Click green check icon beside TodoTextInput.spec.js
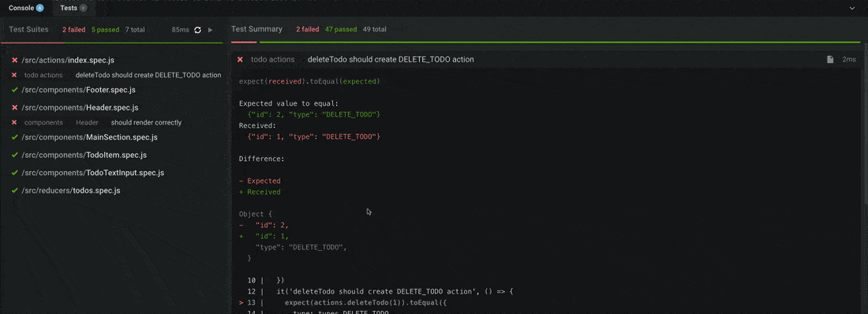 [14, 173]
